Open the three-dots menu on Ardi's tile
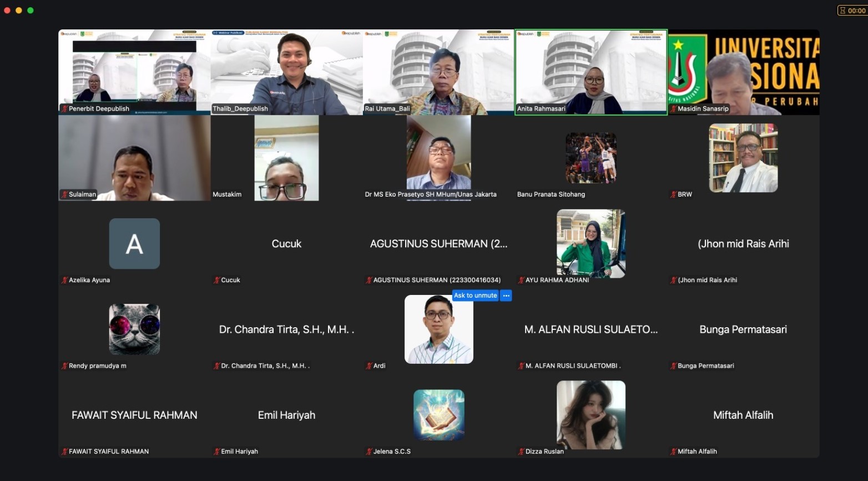The image size is (868, 481). (506, 295)
